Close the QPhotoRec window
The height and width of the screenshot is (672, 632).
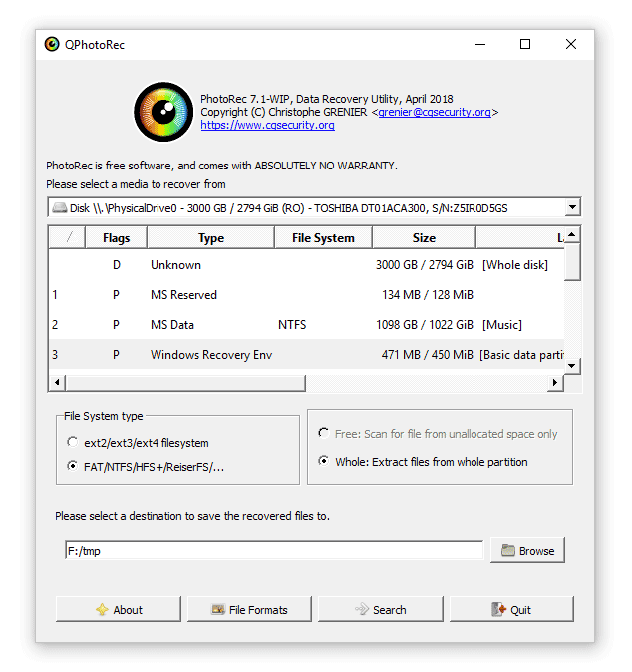(x=571, y=44)
